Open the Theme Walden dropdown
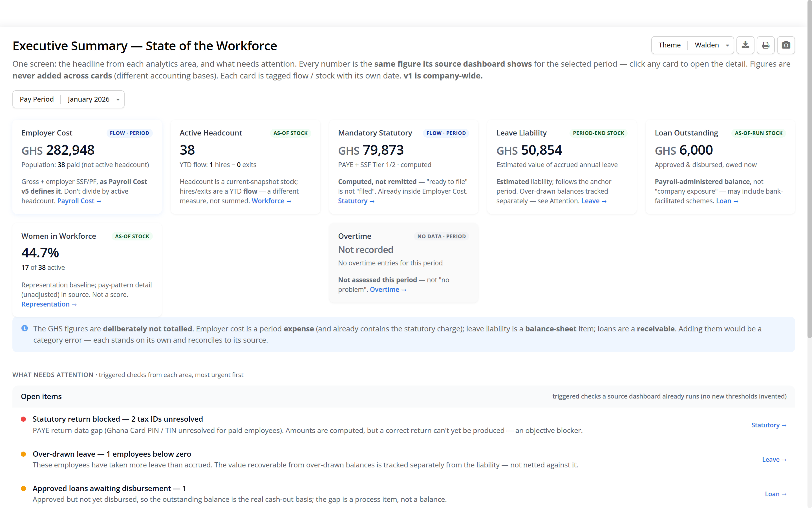This screenshot has height=508, width=812. 692,45
